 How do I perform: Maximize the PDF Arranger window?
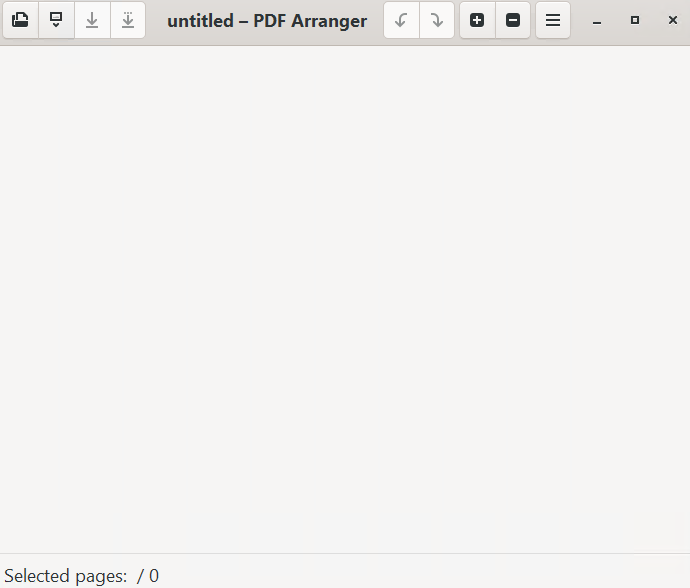635,20
